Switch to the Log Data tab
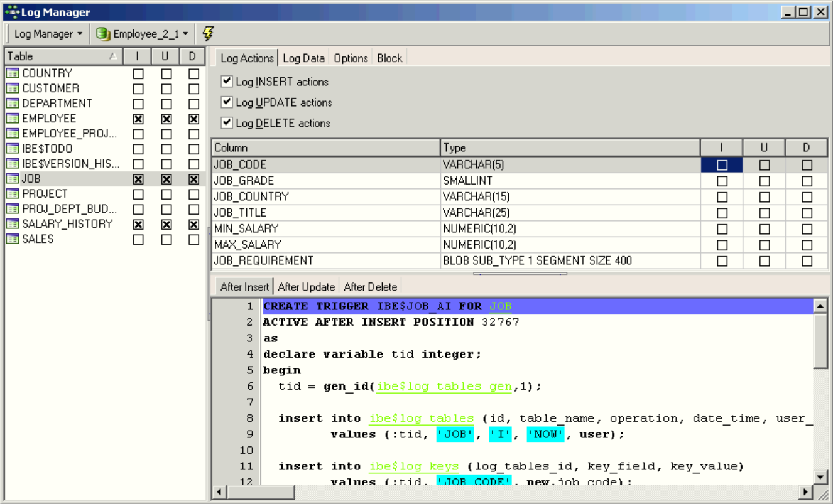 pos(303,58)
